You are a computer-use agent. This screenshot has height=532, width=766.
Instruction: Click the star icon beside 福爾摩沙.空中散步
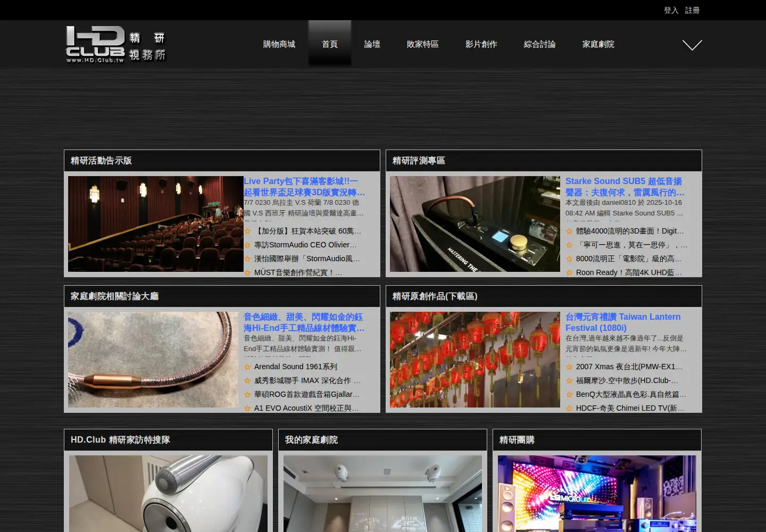click(569, 381)
